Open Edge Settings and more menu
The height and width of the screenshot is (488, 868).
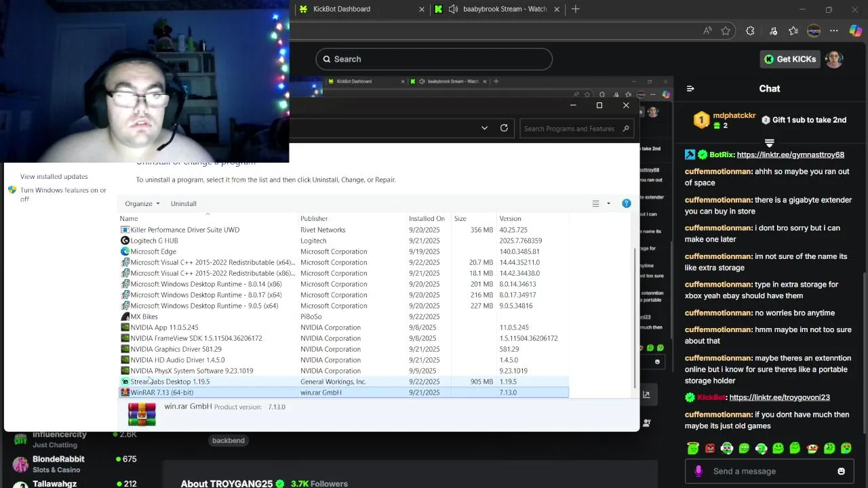tap(834, 30)
